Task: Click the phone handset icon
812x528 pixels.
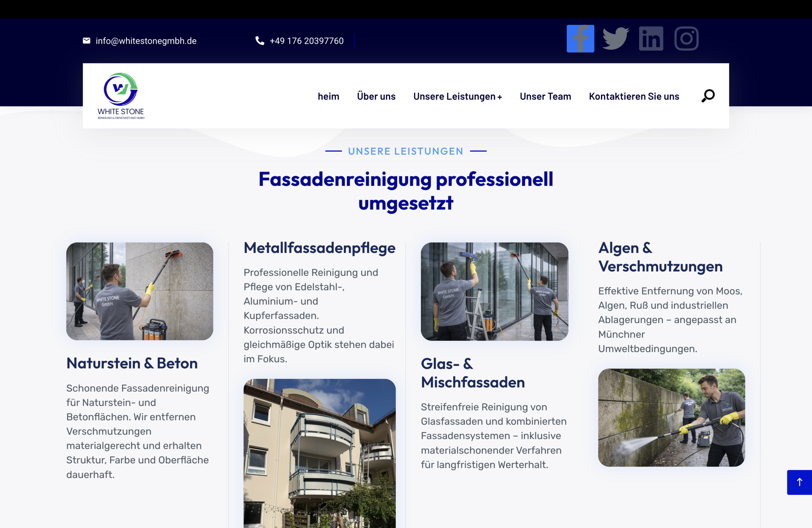Action: tap(260, 41)
